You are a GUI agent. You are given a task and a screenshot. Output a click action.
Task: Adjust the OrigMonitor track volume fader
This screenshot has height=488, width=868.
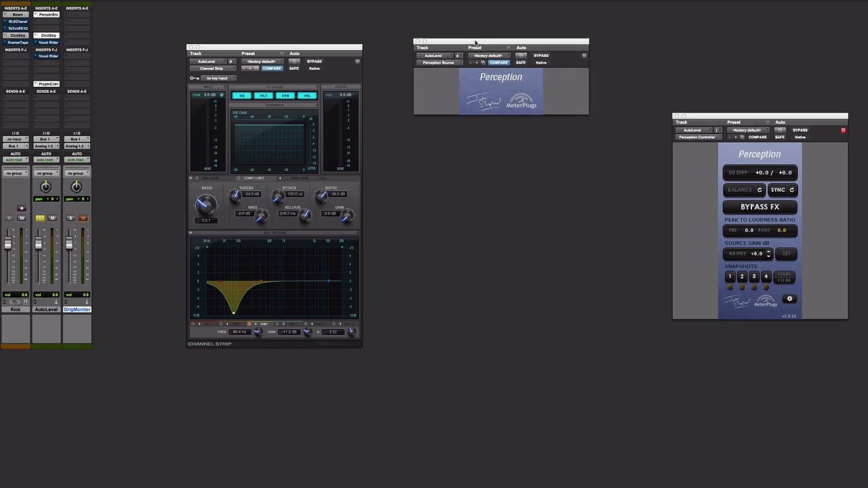[x=69, y=243]
